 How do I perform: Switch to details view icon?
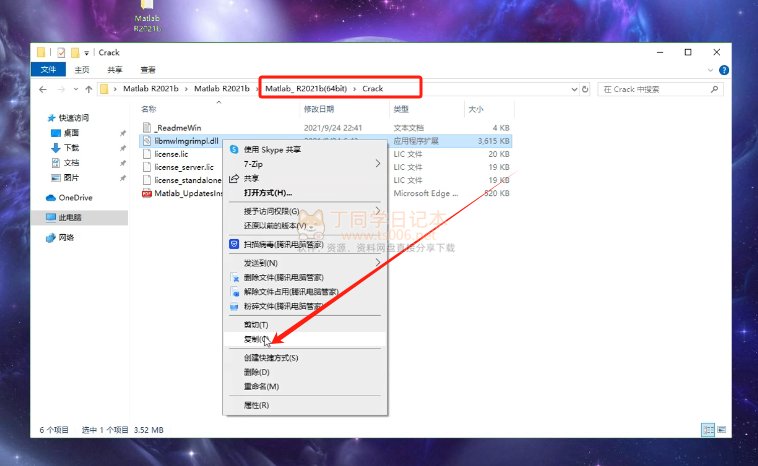click(x=708, y=430)
